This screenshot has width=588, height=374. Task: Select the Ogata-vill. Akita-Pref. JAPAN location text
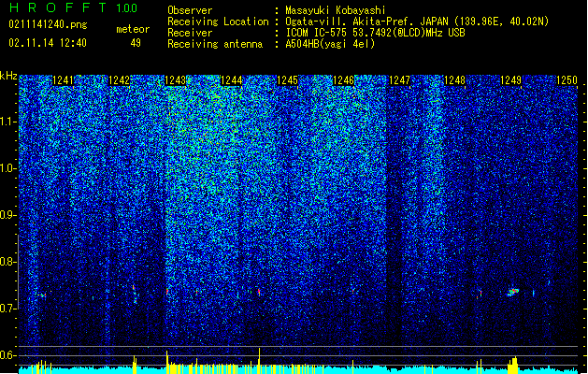pos(417,22)
